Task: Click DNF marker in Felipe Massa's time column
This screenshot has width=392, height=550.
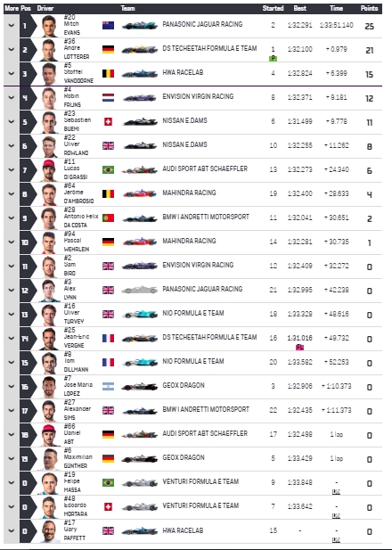Action: (x=336, y=492)
